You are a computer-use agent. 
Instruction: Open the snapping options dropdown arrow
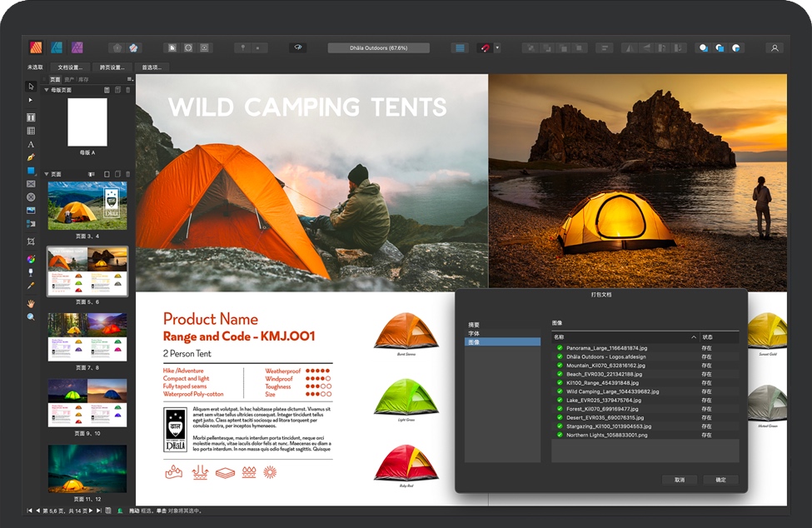coord(498,48)
